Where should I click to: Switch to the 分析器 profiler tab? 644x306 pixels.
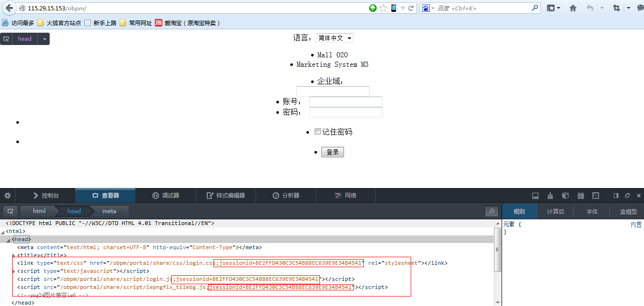pos(286,196)
